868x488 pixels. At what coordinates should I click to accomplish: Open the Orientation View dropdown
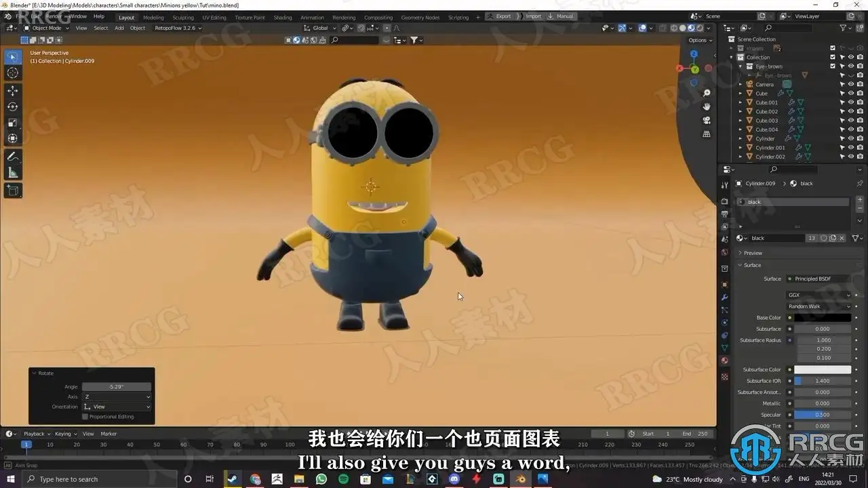pos(117,407)
